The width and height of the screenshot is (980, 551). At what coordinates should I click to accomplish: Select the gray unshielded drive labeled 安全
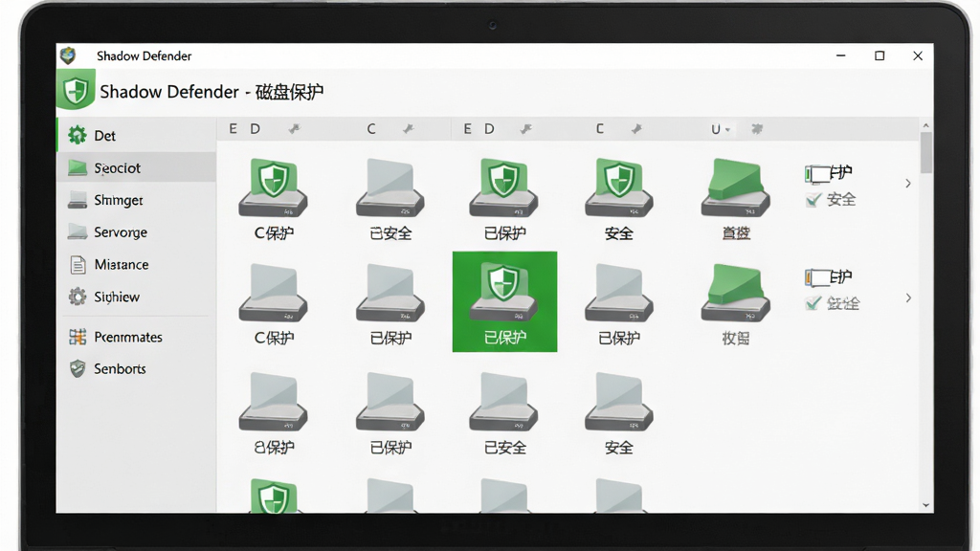[x=619, y=413]
